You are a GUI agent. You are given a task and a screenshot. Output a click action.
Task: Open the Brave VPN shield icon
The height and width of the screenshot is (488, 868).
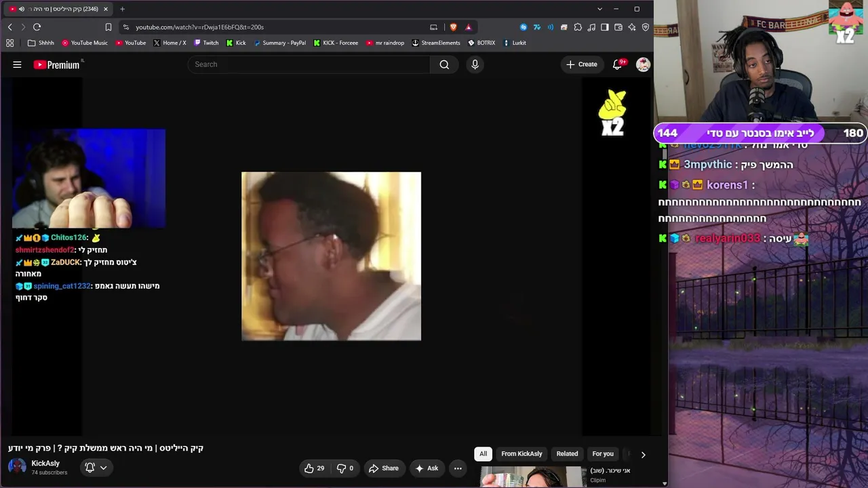pyautogui.click(x=646, y=27)
